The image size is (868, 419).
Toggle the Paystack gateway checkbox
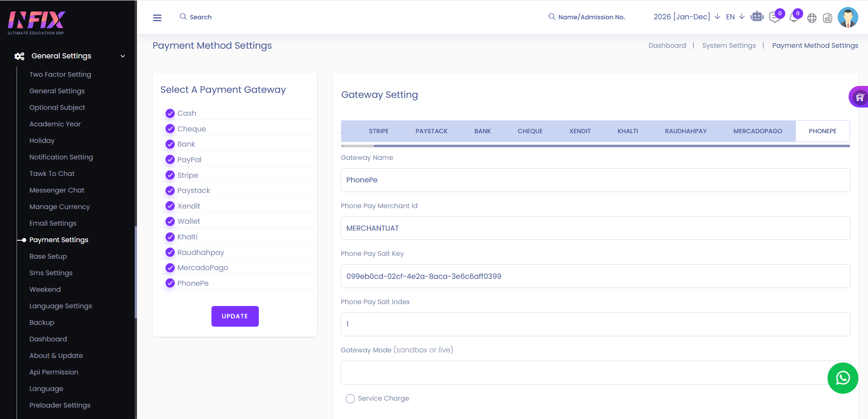coord(170,190)
